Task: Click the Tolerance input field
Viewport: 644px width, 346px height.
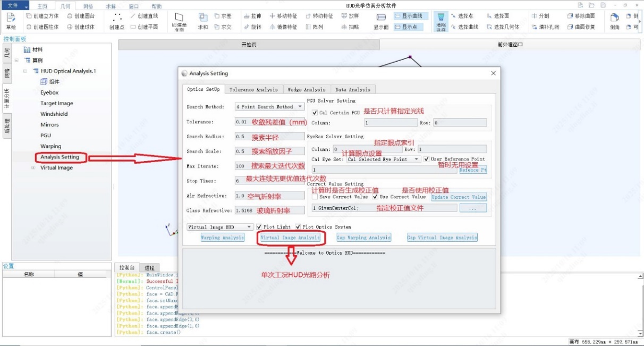Action: coord(240,122)
